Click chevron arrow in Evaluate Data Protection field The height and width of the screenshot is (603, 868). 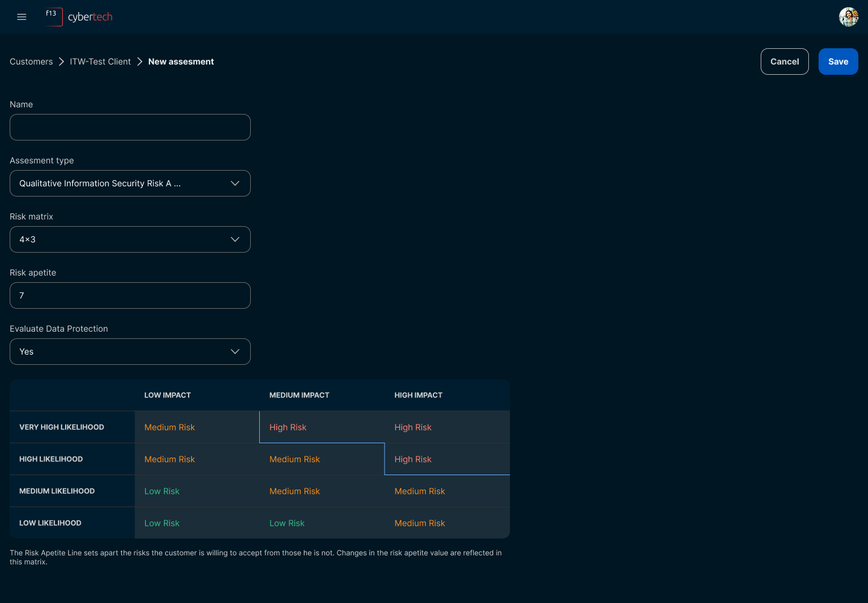[235, 352]
